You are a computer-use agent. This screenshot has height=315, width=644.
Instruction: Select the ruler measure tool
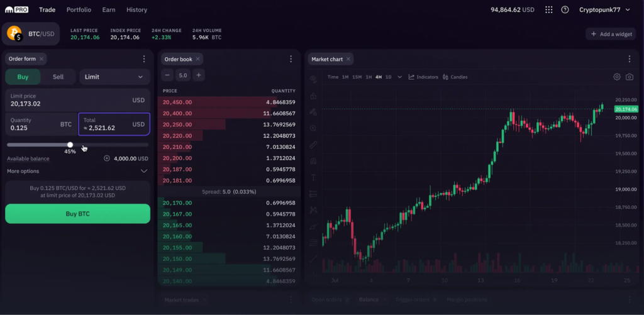[x=313, y=145]
